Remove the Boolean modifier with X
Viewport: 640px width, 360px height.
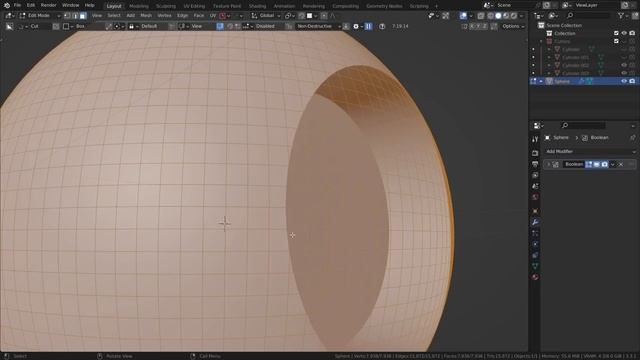[x=621, y=164]
